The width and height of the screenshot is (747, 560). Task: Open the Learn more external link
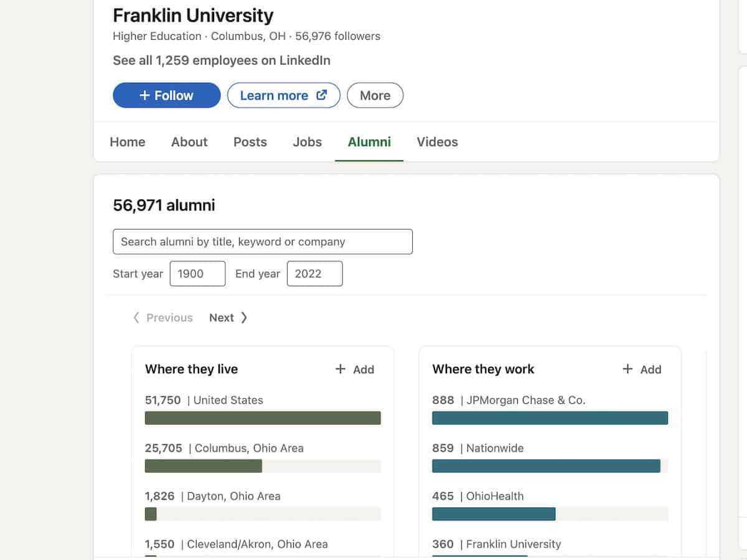tap(284, 95)
